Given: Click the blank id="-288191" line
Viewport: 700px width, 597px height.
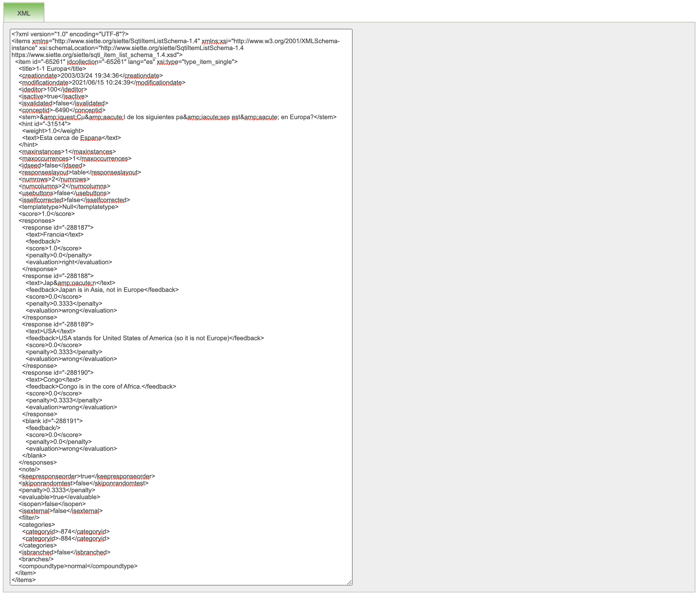Looking at the screenshot, I should tap(52, 421).
